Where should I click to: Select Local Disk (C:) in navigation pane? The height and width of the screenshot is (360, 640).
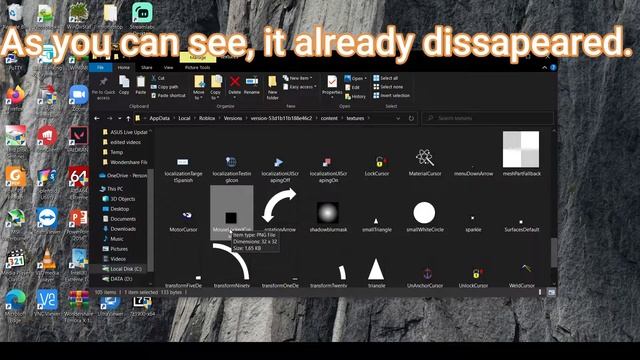(x=122, y=269)
